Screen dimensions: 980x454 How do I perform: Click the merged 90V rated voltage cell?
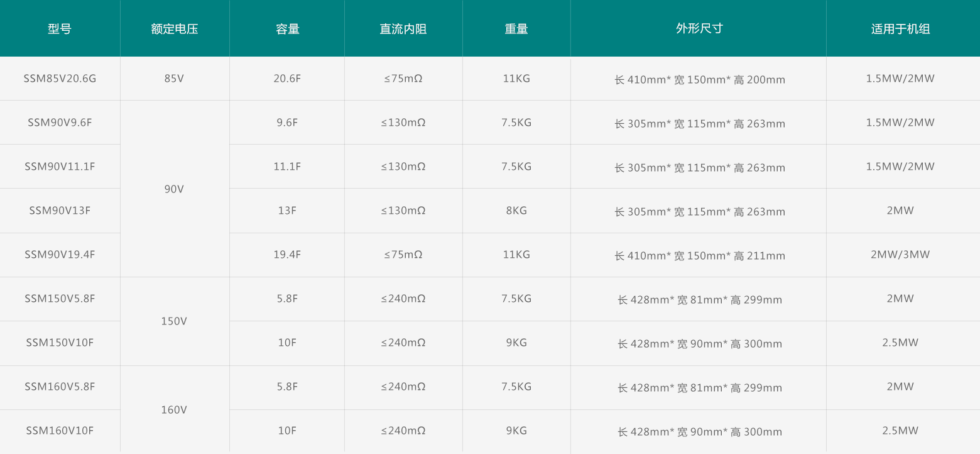pyautogui.click(x=174, y=189)
